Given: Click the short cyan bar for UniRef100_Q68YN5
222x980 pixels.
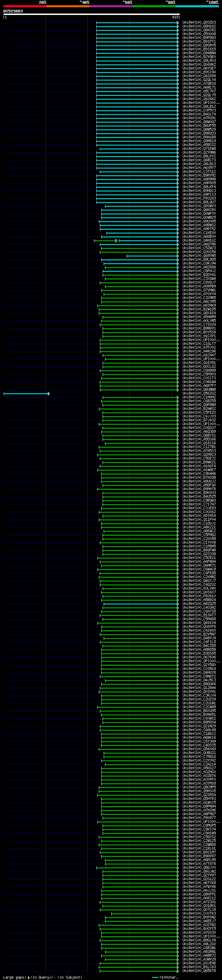Looking at the screenshot, I should (x=153, y=256).
